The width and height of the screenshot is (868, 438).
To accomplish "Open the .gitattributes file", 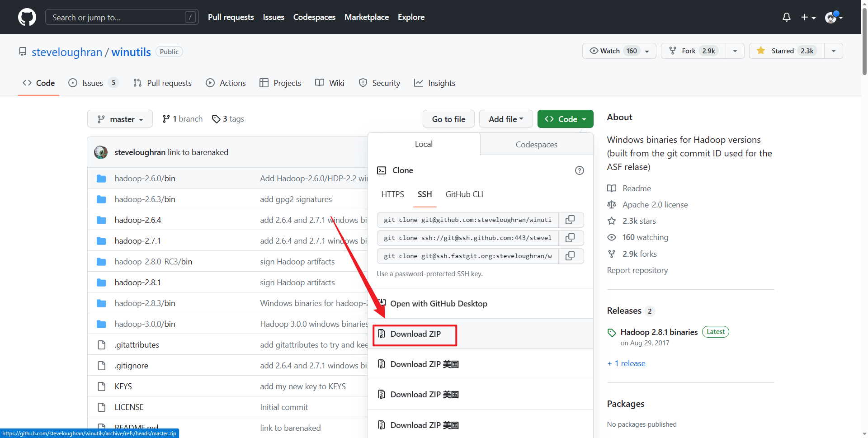I will pyautogui.click(x=137, y=345).
